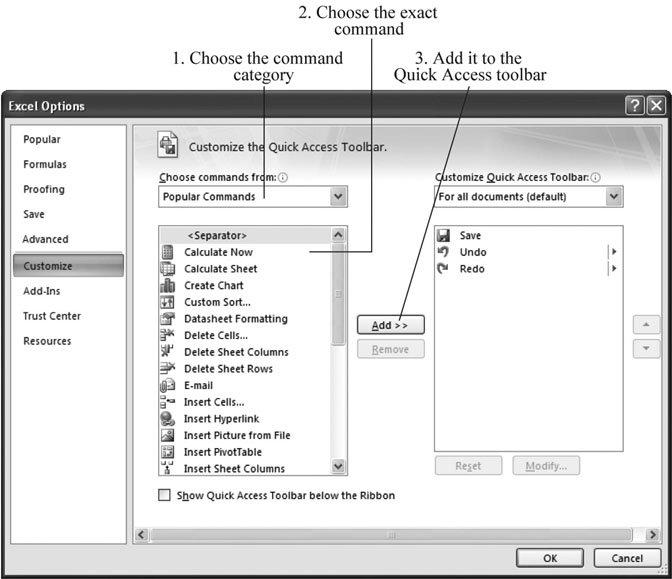Image resolution: width=672 pixels, height=579 pixels.
Task: Click the Redo arrow icon
Action: (x=443, y=269)
